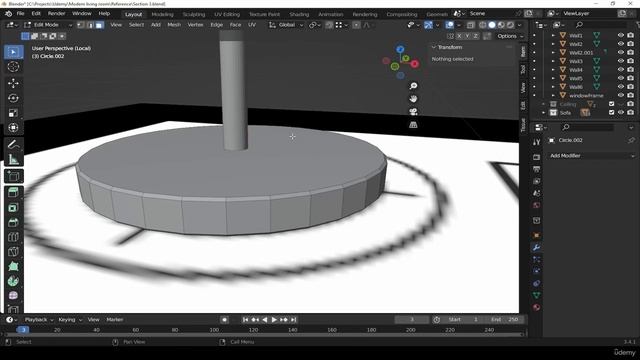This screenshot has width=640, height=360.
Task: Open the Material properties tab icon
Action: tap(536, 307)
